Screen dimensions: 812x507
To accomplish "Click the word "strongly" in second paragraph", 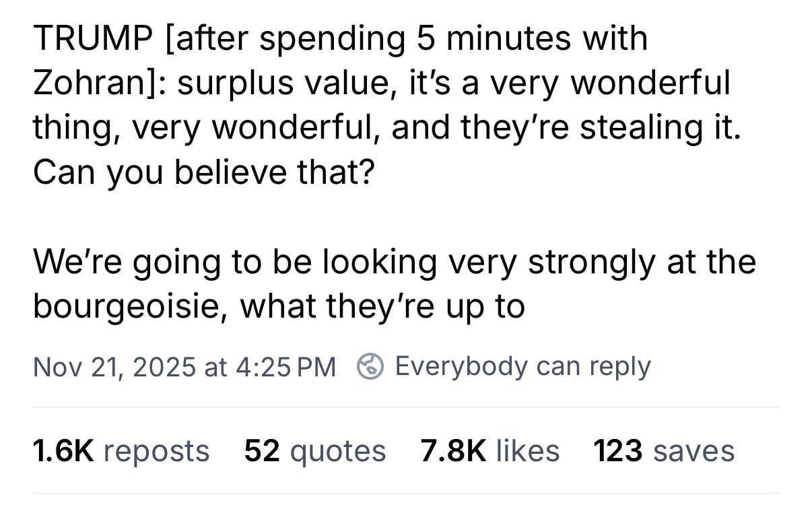I will [x=590, y=262].
